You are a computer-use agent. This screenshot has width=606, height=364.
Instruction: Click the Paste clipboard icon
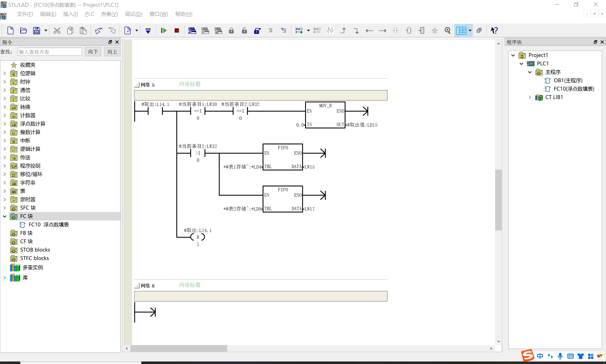click(83, 30)
